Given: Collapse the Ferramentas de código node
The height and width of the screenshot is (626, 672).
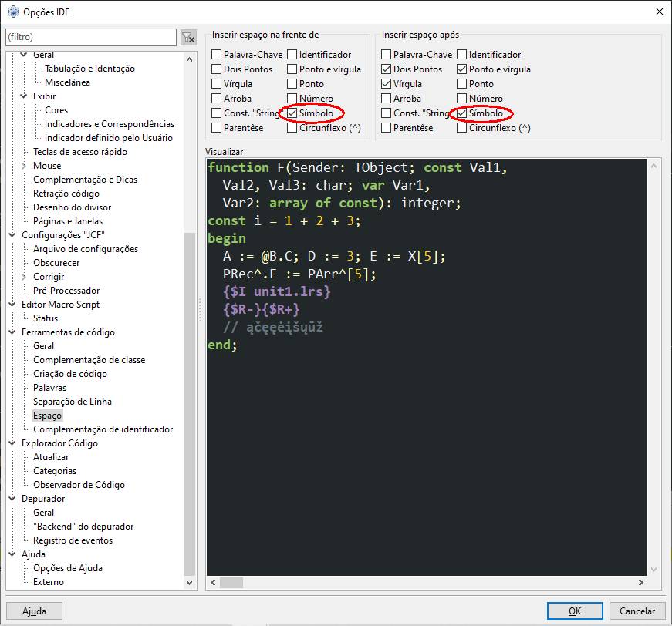Looking at the screenshot, I should tap(12, 332).
